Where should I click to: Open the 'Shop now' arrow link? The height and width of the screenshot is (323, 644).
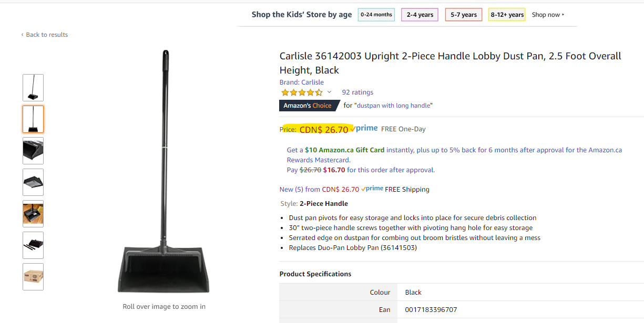548,15
